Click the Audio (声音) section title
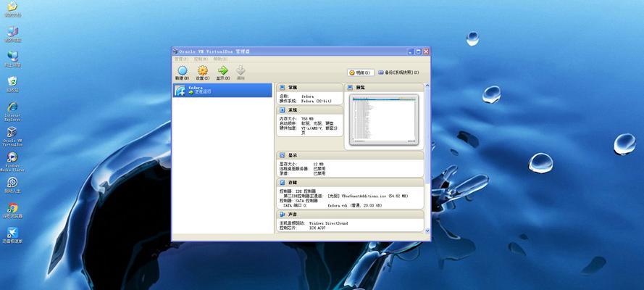 click(x=293, y=215)
